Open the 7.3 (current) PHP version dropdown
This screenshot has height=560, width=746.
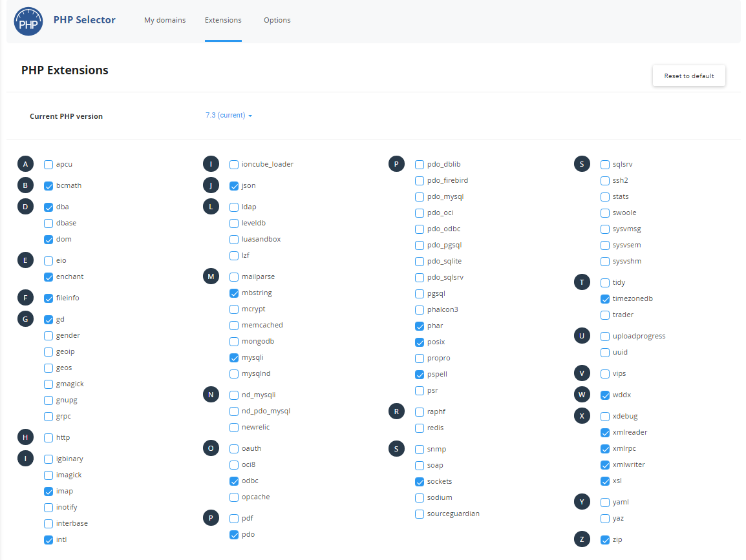point(229,116)
